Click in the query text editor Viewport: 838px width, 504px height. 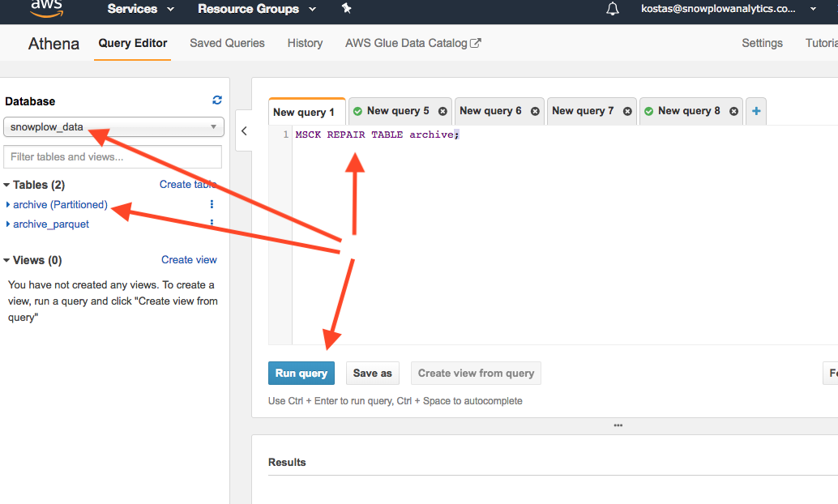coord(565,235)
